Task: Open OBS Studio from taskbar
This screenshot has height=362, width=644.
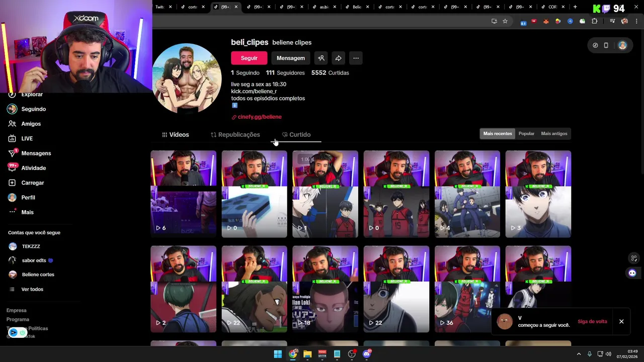Action: [x=352, y=354]
